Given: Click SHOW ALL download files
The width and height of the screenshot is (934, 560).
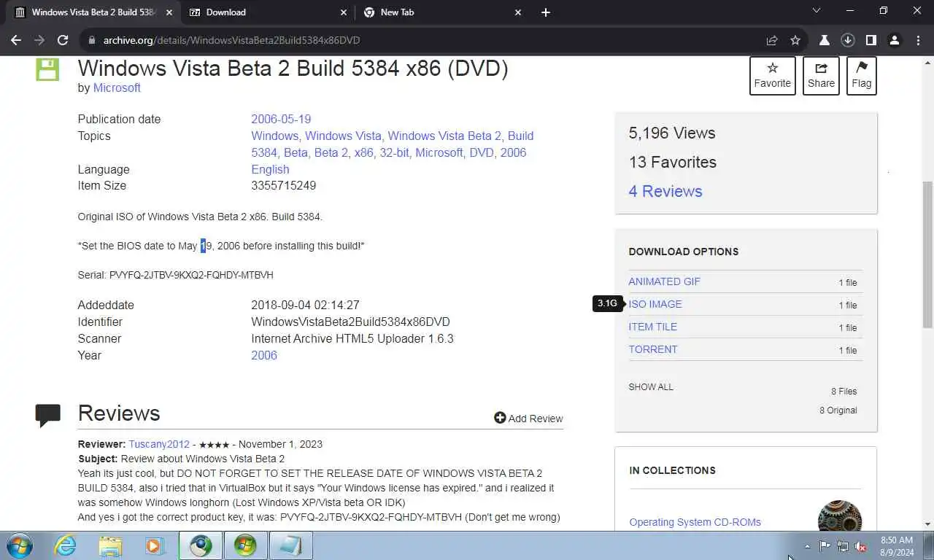Looking at the screenshot, I should 651,386.
